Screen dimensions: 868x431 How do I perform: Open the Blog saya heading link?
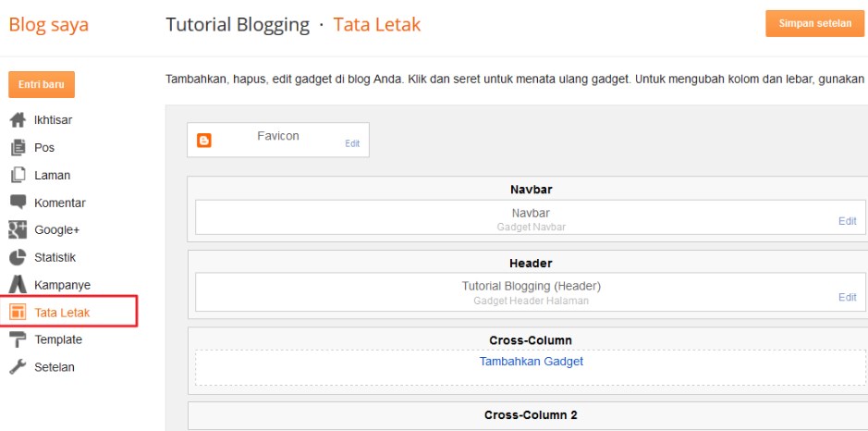49,25
